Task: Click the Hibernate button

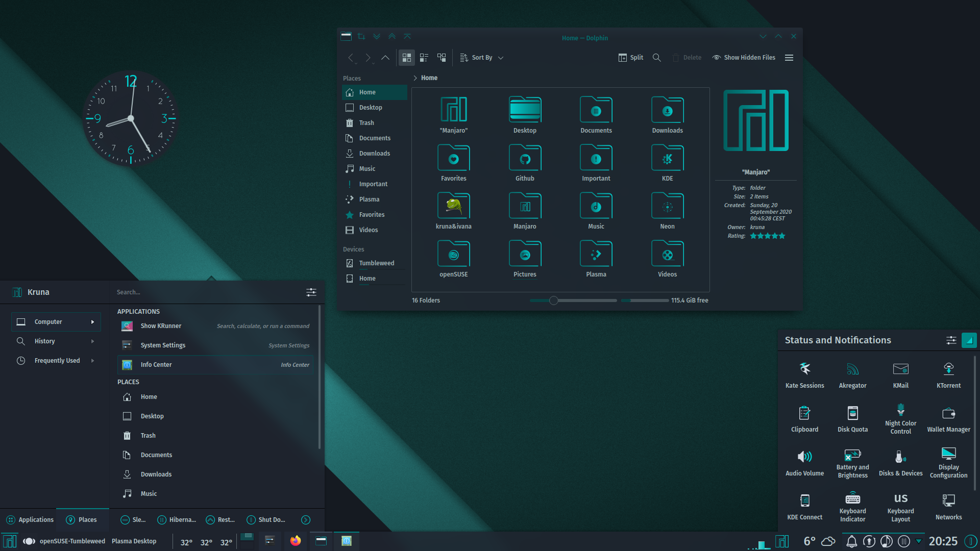Action: click(x=177, y=520)
